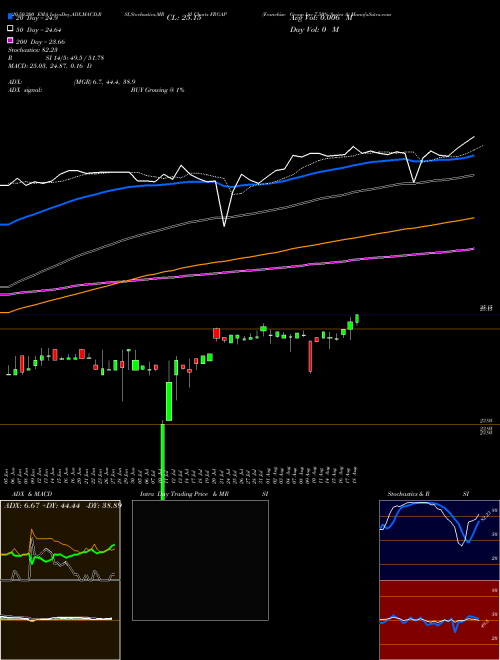Open the empty intraday trading price panel

pyautogui.click(x=200, y=560)
